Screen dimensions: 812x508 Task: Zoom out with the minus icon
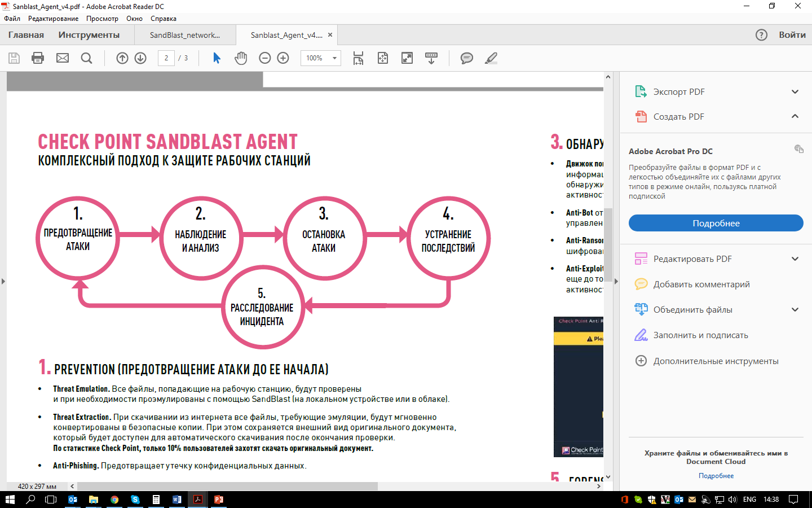[265, 58]
